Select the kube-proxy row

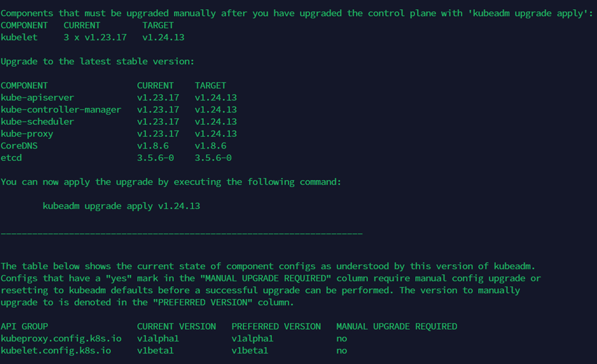[x=27, y=133]
